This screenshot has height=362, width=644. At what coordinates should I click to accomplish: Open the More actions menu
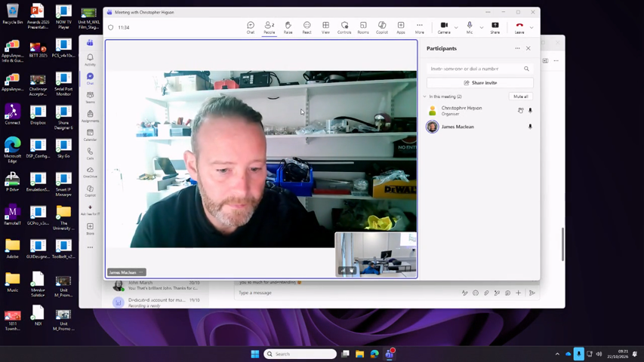click(x=419, y=27)
